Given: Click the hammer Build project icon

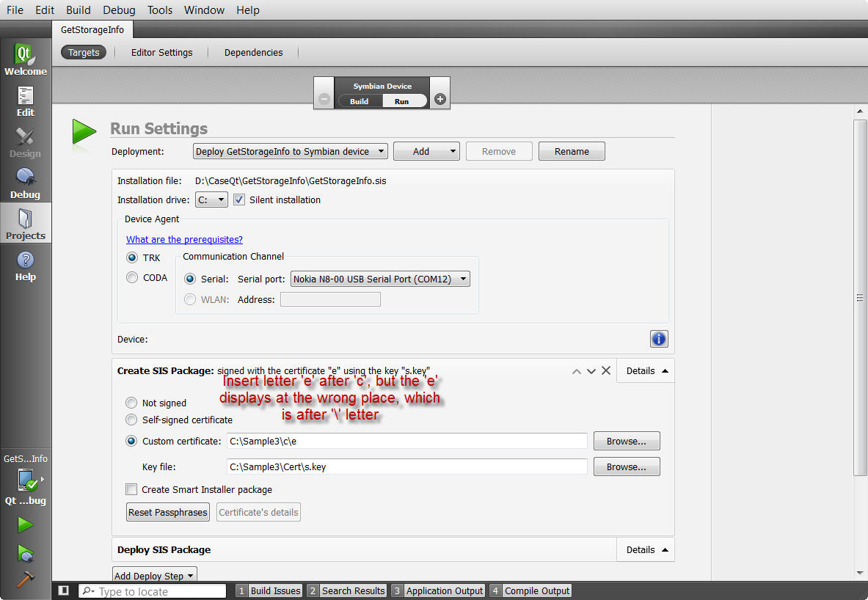Looking at the screenshot, I should [26, 579].
